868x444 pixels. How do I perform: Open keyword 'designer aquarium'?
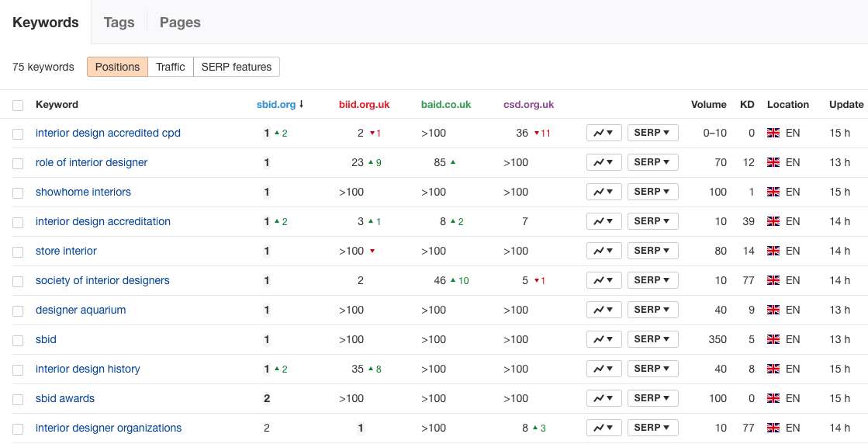[80, 310]
